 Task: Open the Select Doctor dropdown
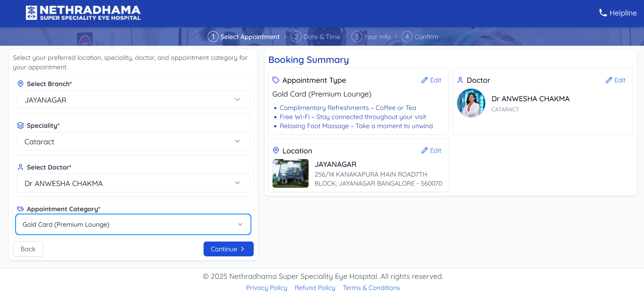click(133, 183)
